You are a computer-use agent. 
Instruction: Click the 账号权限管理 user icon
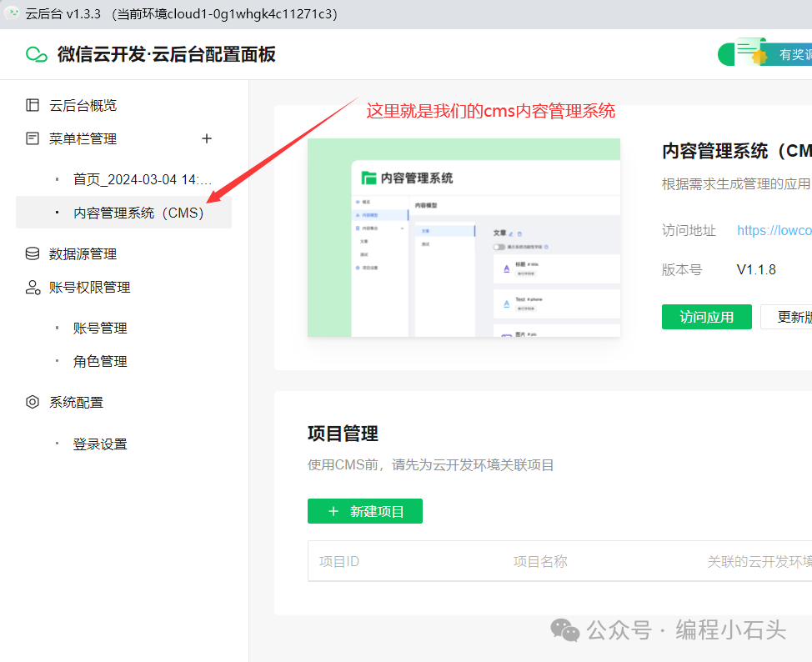coord(33,288)
